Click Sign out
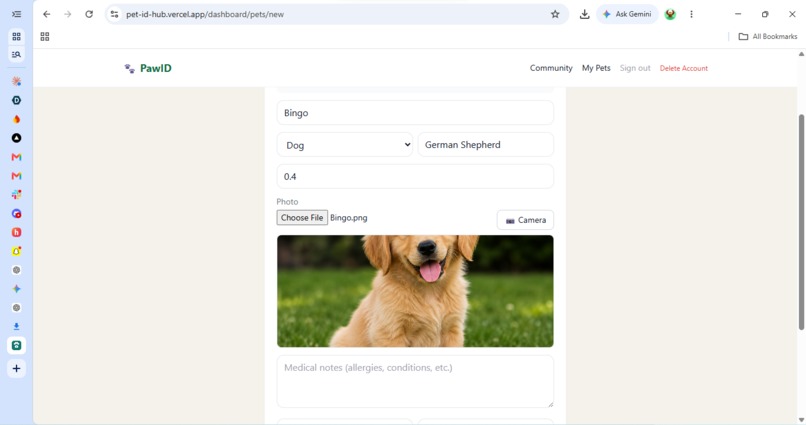The image size is (806, 425). (635, 68)
